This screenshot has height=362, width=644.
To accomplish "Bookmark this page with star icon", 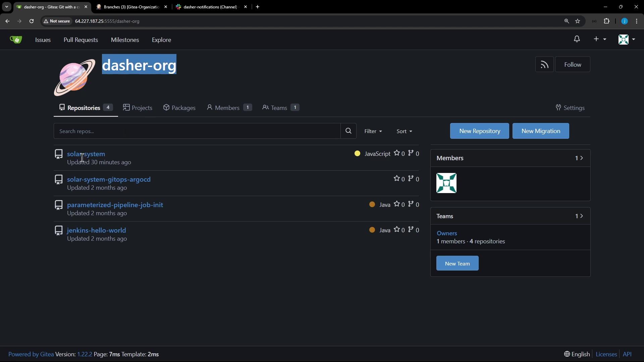I will coord(578,21).
